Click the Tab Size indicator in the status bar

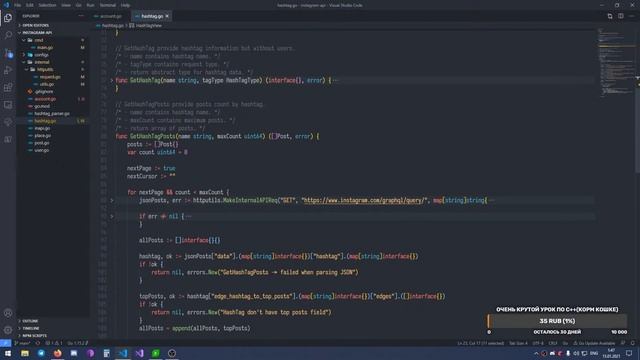(518, 343)
